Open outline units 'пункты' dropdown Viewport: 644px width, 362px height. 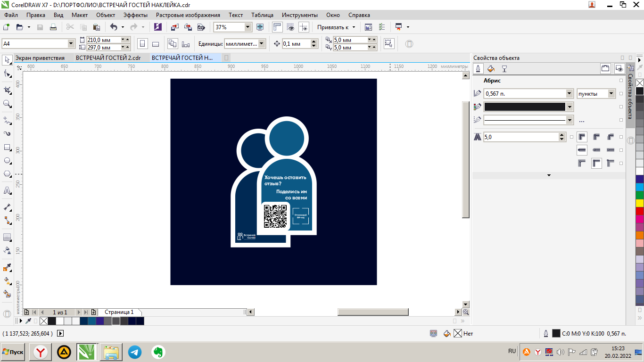pos(611,94)
